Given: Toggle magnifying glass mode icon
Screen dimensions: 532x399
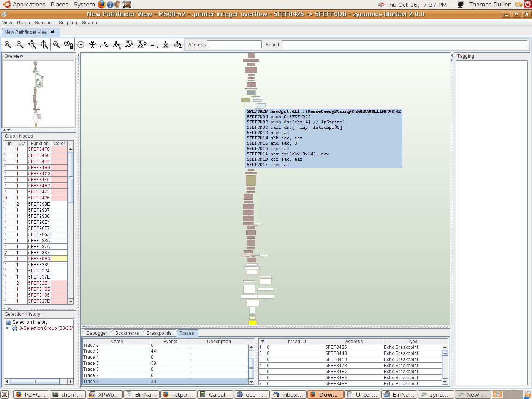Looking at the screenshot, I should pyautogui.click(x=56, y=44).
